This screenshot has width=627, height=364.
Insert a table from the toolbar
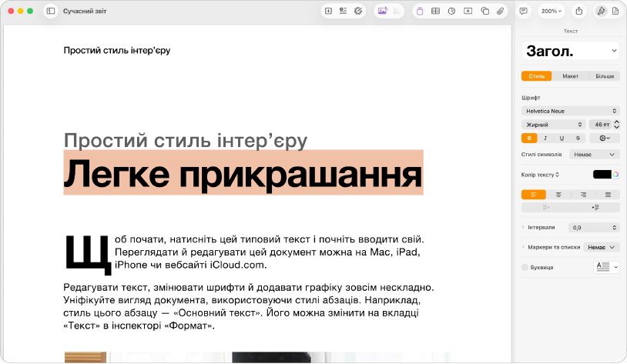pyautogui.click(x=435, y=12)
